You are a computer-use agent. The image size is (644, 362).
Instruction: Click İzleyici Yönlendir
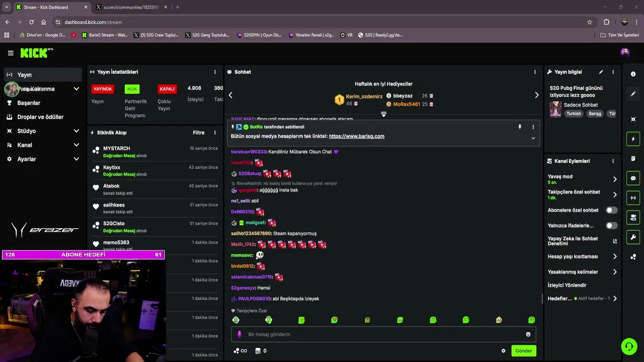pos(567,285)
